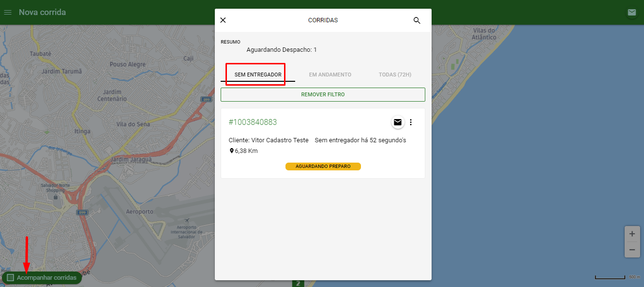Open the hamburger menu beside Nova corrida
The width and height of the screenshot is (644, 287).
[x=8, y=12]
